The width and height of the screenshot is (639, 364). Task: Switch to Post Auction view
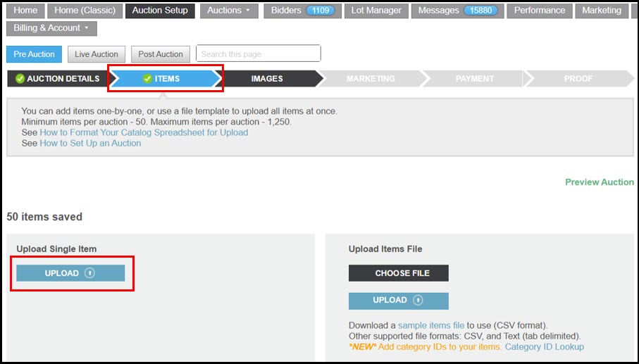tap(160, 54)
